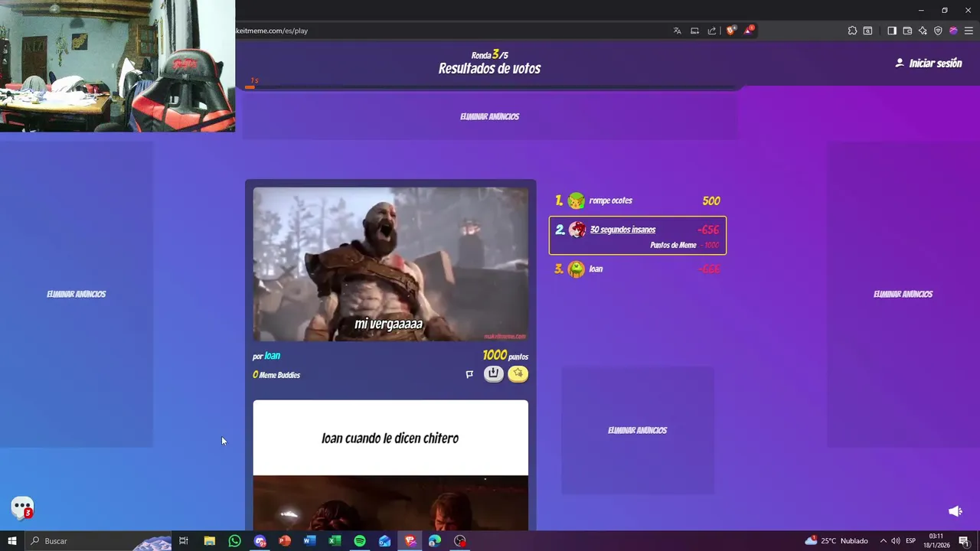Click Eliminar Anuncios in the top banner

coord(490,116)
